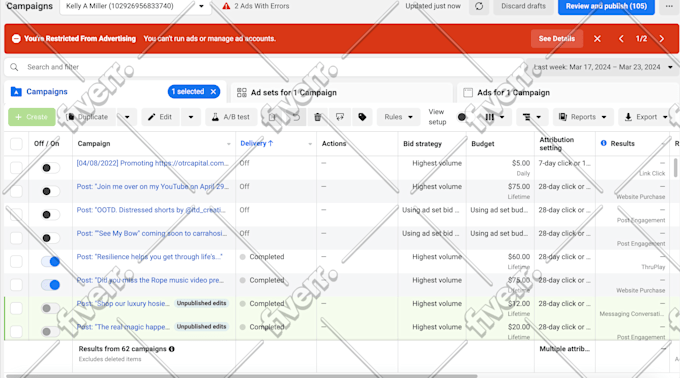Clear the 1 selected filter chip

[213, 91]
